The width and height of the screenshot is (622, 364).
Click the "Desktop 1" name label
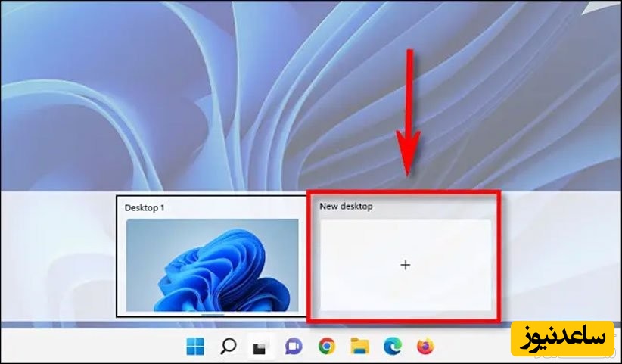pos(145,207)
